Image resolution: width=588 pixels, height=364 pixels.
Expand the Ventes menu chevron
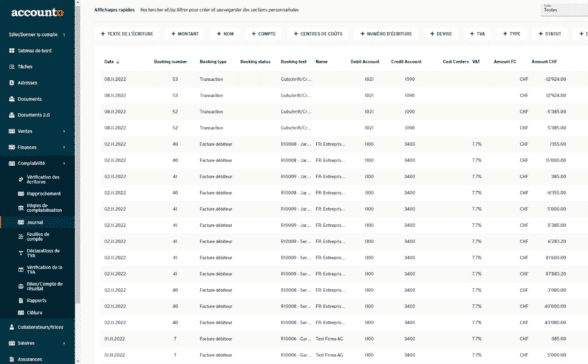pos(64,131)
